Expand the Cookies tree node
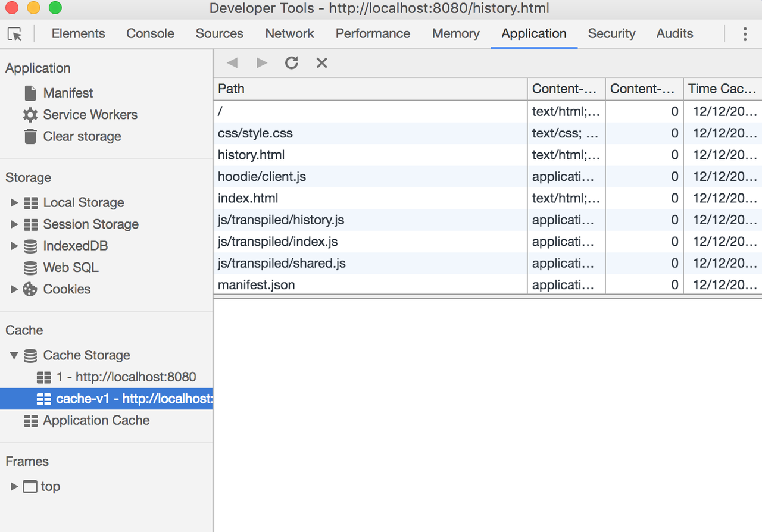 pyautogui.click(x=14, y=289)
